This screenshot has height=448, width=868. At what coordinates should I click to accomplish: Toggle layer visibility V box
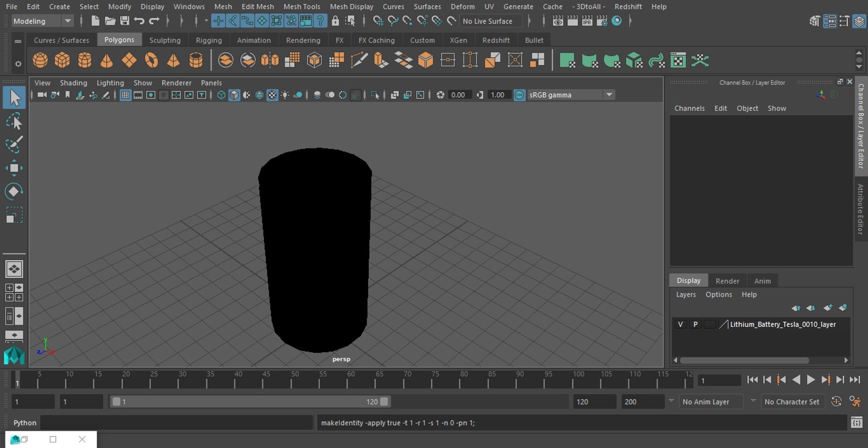pos(680,324)
